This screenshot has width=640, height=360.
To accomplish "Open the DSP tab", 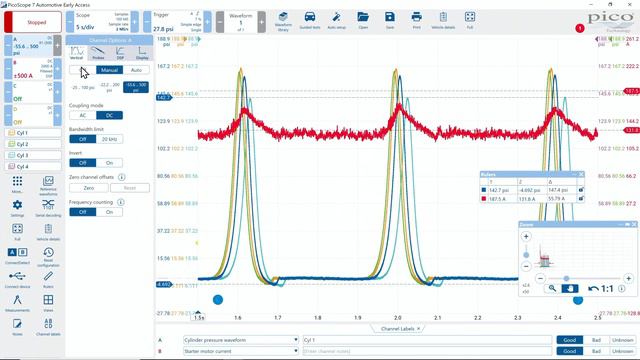I will pyautogui.click(x=120, y=53).
